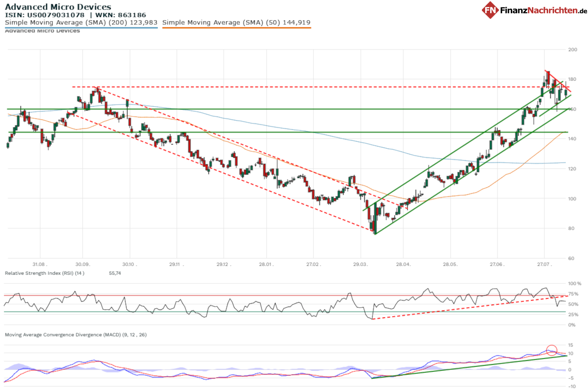Click the red circle marker on the MACD
The height and width of the screenshot is (390, 588).
[552, 350]
